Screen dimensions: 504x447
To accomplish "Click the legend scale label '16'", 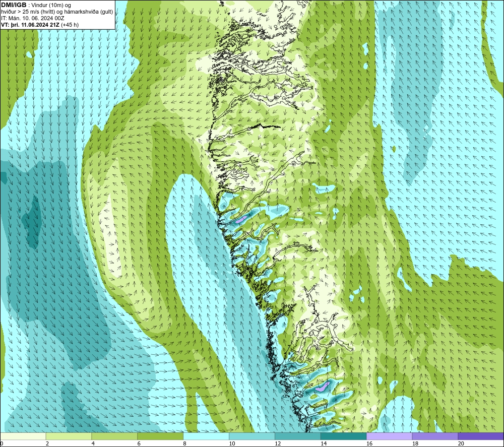I will pos(369,443).
